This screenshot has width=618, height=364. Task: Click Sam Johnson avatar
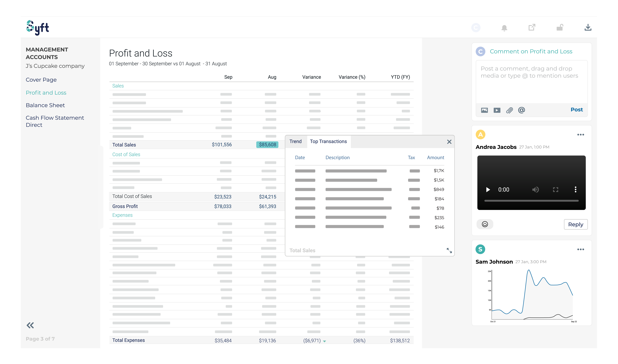tap(480, 249)
